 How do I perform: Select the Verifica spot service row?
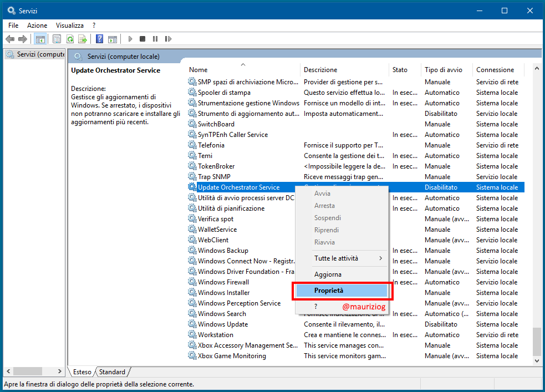355,218
